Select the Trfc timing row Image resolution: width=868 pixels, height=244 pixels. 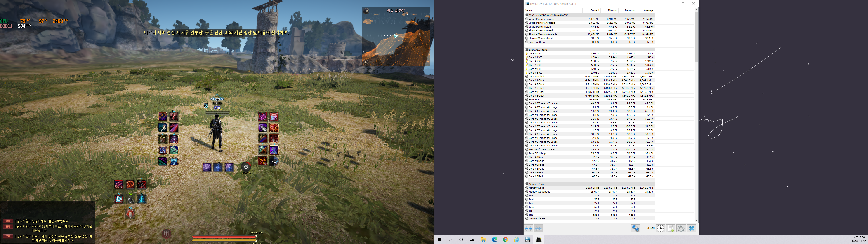(x=590, y=215)
